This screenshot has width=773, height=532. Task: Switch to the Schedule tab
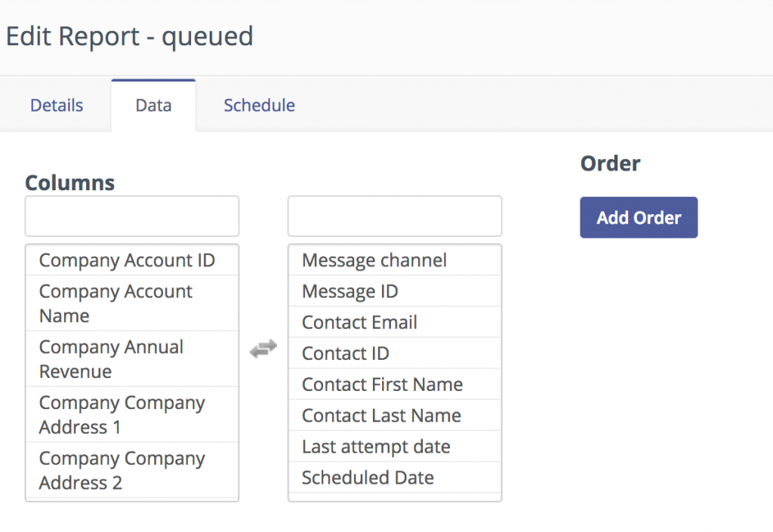pos(259,105)
